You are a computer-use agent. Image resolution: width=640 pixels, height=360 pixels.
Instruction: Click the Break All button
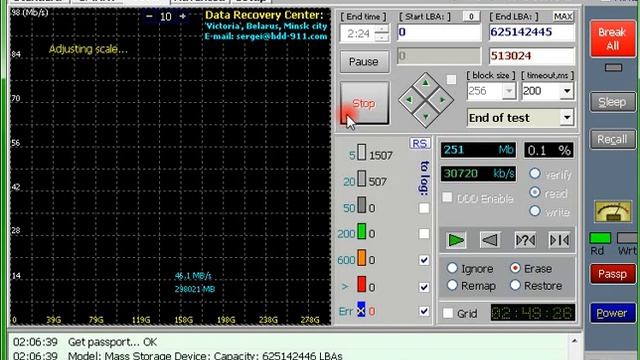612,39
